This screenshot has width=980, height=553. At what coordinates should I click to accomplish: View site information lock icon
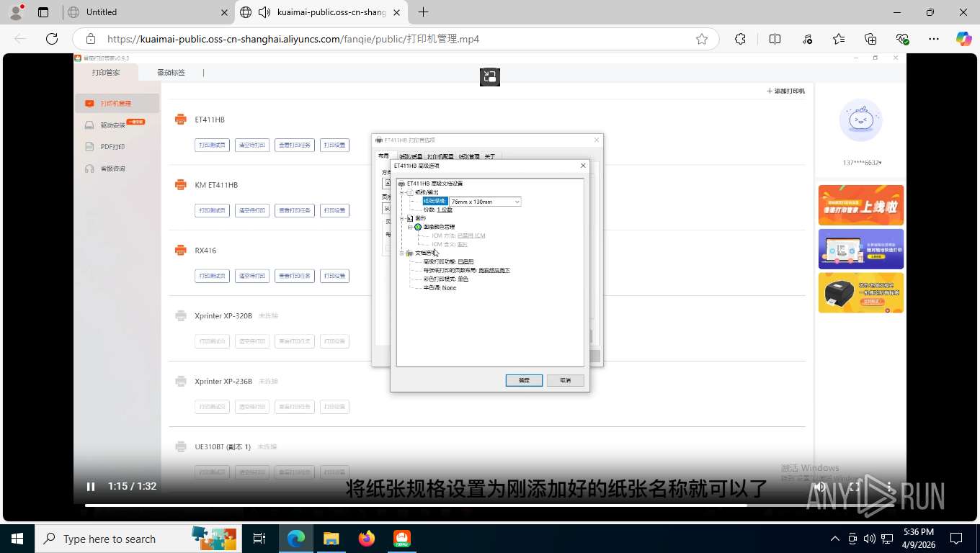(91, 39)
